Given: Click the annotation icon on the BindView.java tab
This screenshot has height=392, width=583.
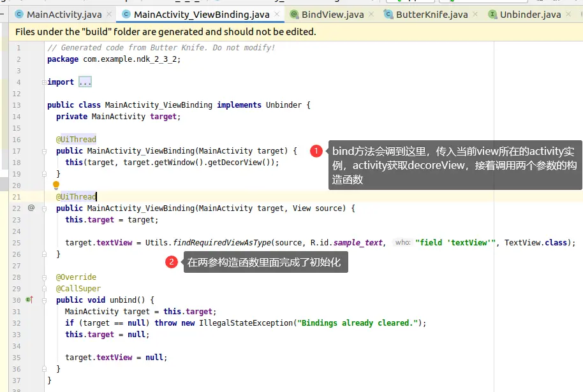Looking at the screenshot, I should tap(294, 15).
